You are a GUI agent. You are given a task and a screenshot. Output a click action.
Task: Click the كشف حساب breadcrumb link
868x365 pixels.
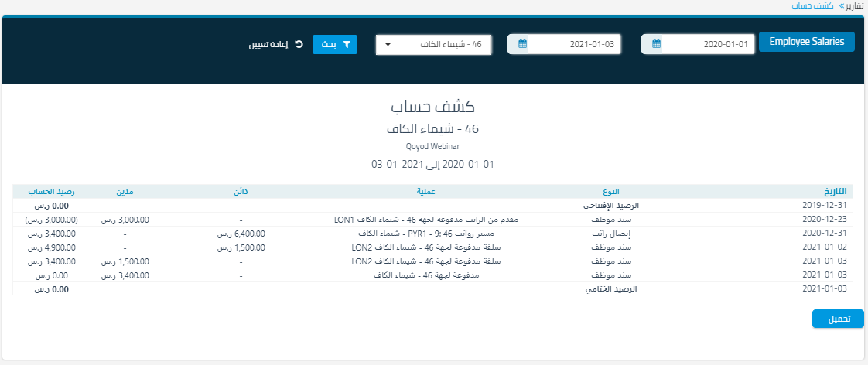(812, 5)
